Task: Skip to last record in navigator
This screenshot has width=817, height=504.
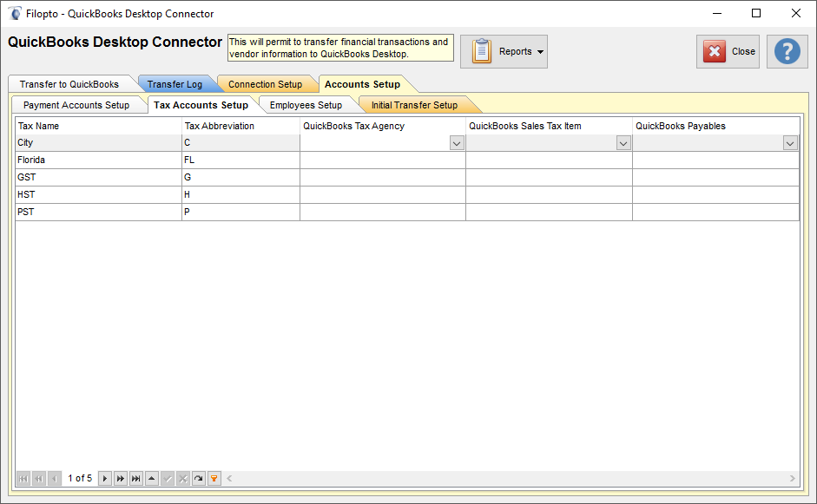Action: coord(136,478)
